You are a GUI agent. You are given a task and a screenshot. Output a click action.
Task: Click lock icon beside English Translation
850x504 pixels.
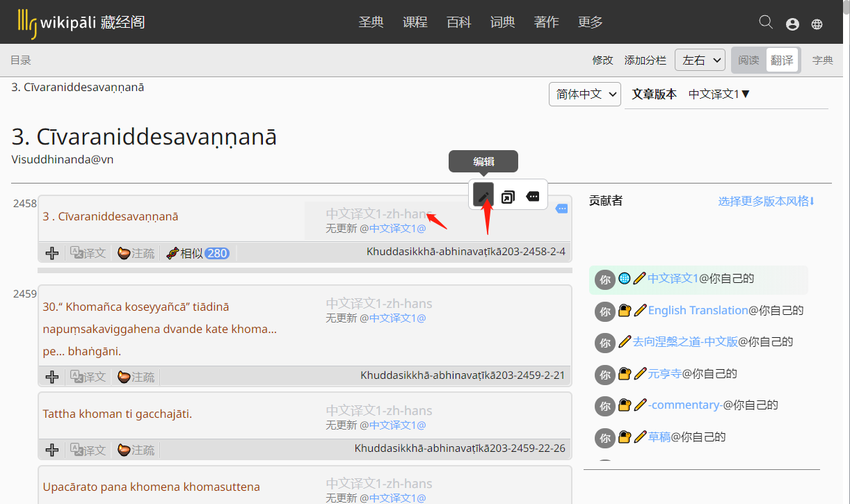625,310
